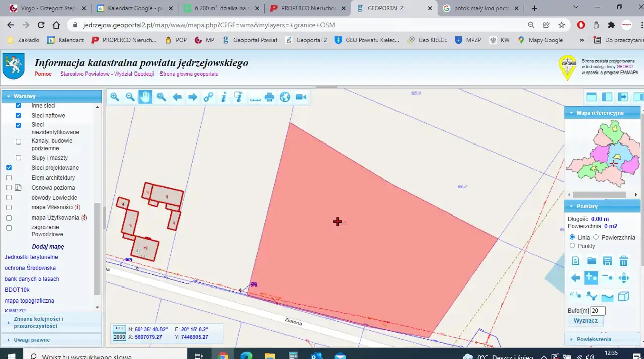Expand the Powiększenia panel
This screenshot has height=359, width=644.
[594, 339]
